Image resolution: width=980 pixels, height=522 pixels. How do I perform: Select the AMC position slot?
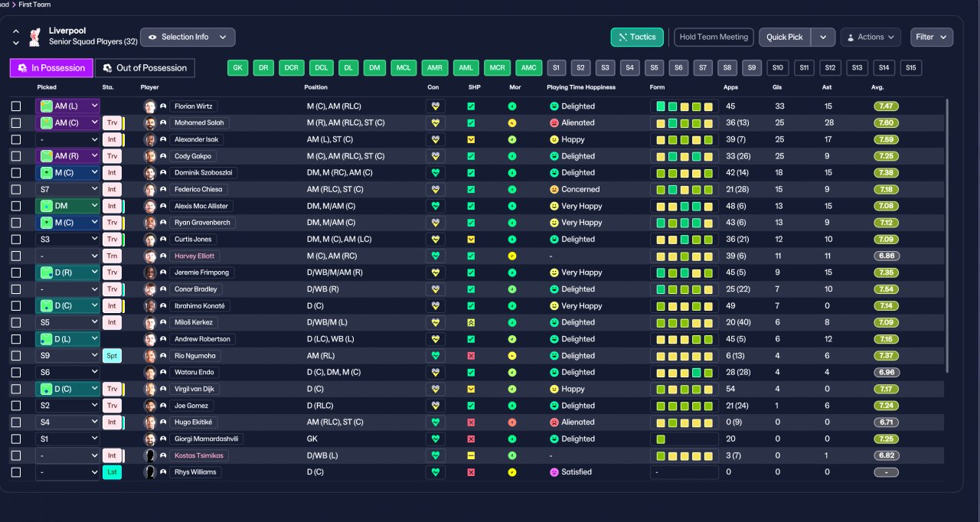tap(529, 68)
